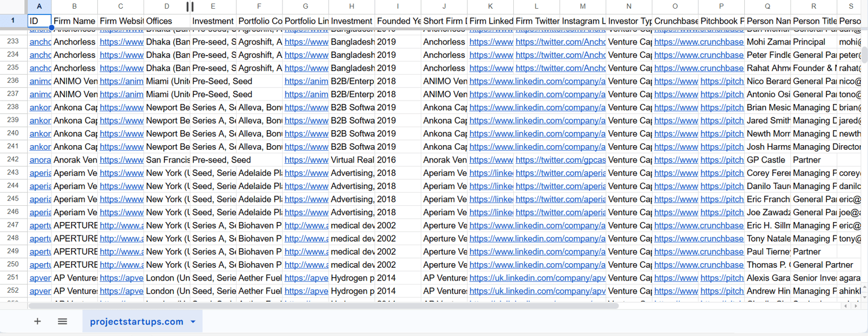Viewport: 868px width, 336px height.
Task: Open ANIMO firm website link in row 236
Action: [x=121, y=81]
